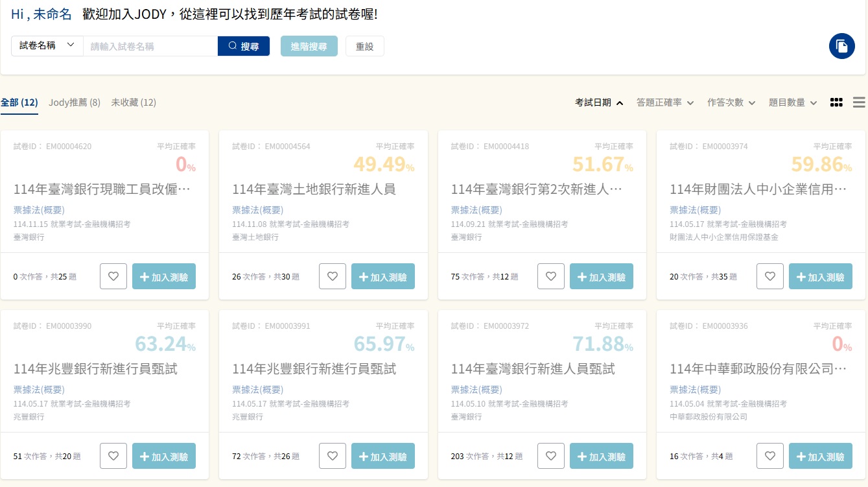Select the Jody推薦 (8) tab
The width and height of the screenshot is (868, 487).
click(x=75, y=102)
